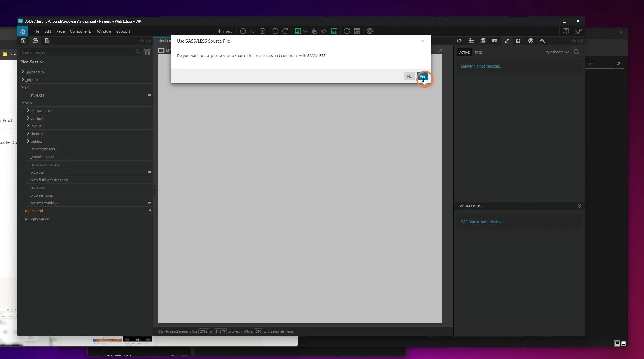Click the Redo arrow icon
Viewport: 644px width, 359px height.
[x=285, y=31]
